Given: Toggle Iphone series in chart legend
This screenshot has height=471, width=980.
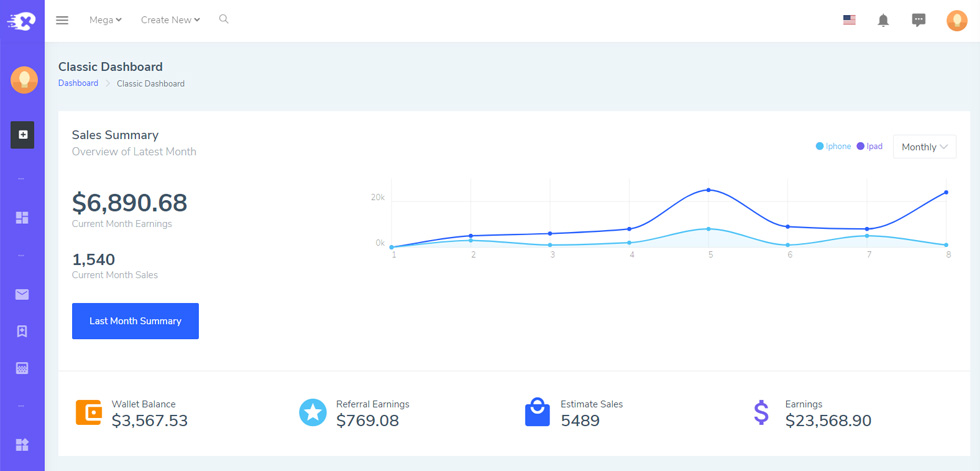Looking at the screenshot, I should tap(833, 146).
